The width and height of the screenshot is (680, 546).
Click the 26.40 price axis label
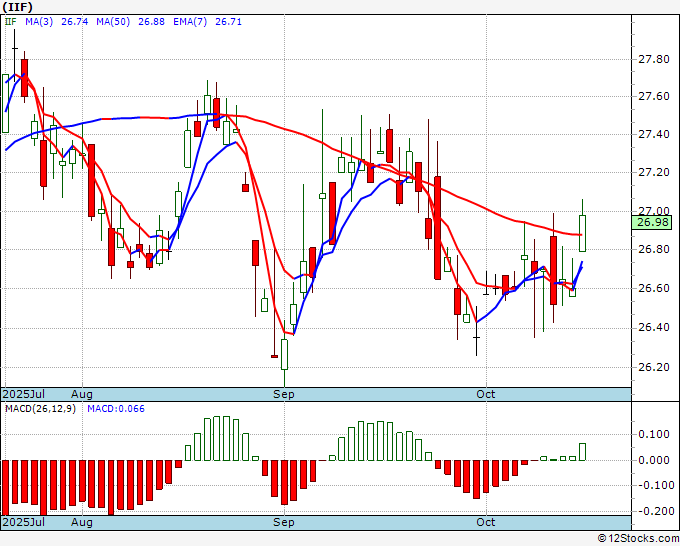(654, 327)
